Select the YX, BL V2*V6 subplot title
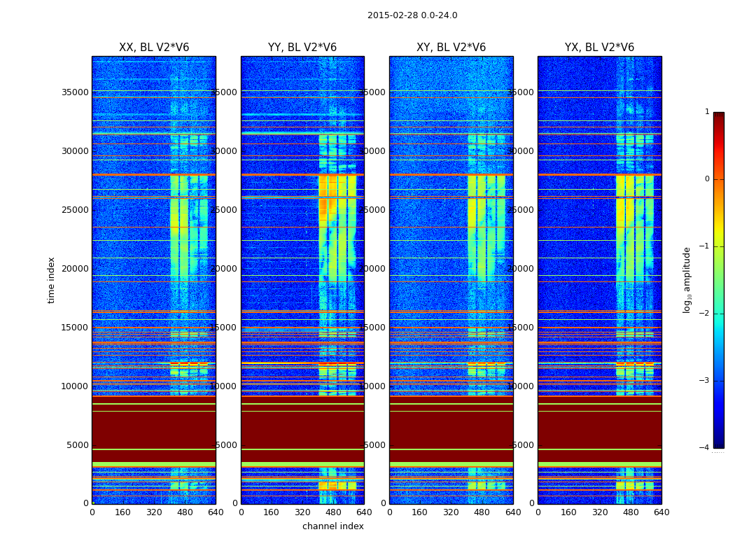 [599, 48]
